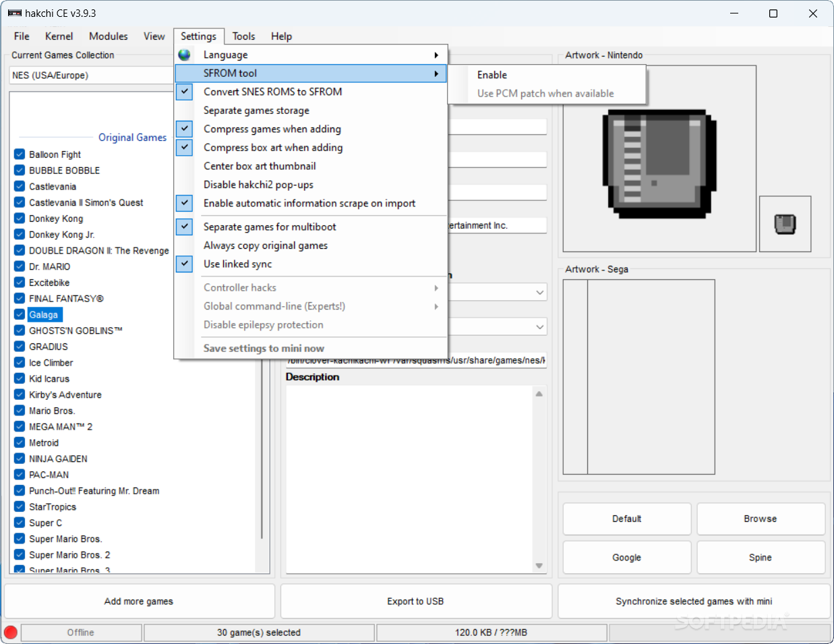834x644 pixels.
Task: Open the Help menu
Action: pyautogui.click(x=281, y=36)
